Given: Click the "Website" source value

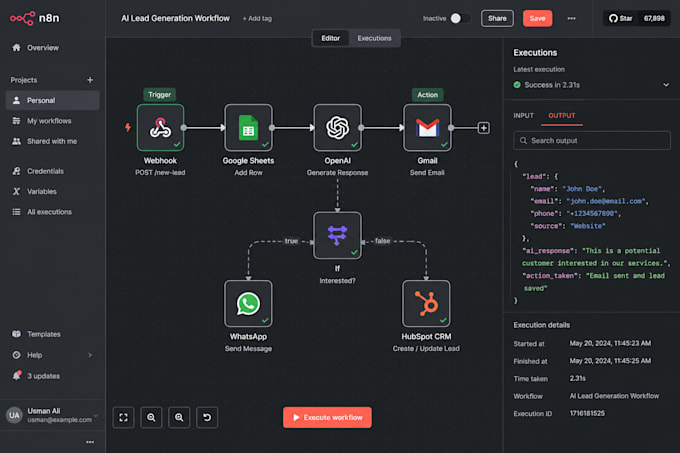Looking at the screenshot, I should (588, 226).
